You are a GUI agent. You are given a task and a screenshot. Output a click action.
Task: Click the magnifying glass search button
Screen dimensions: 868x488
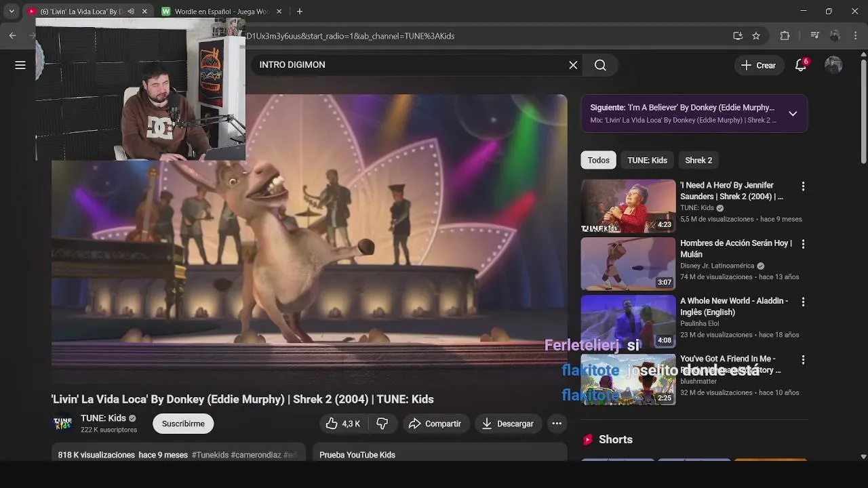pos(600,65)
